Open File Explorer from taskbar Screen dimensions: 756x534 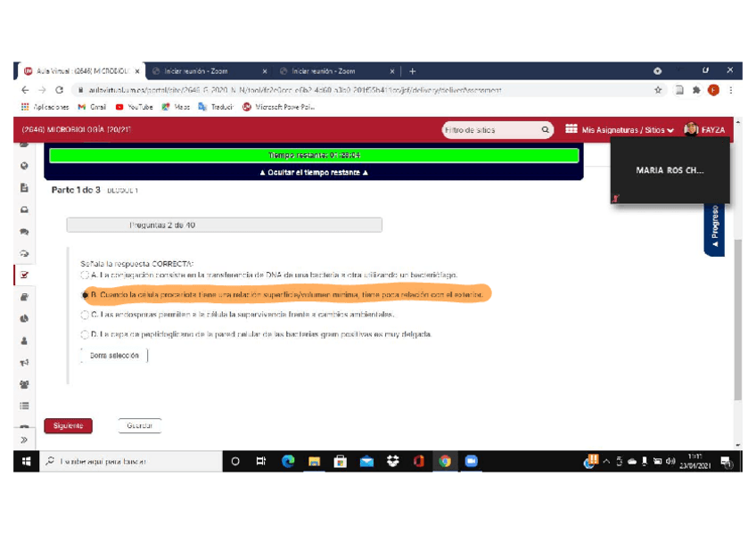coord(315,461)
